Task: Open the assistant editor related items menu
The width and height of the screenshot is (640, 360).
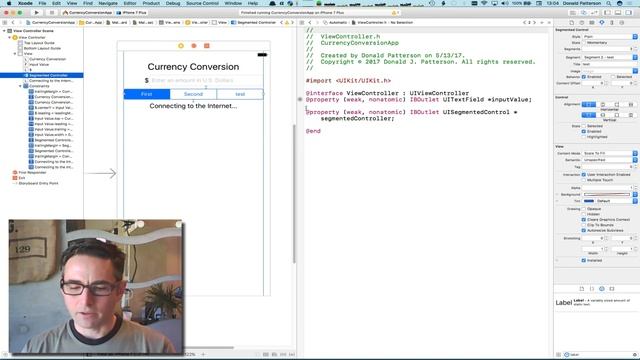Action: [302, 22]
